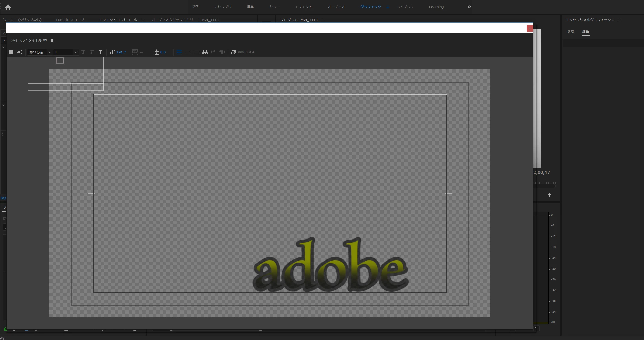Image resolution: width=644 pixels, height=340 pixels.
Task: Open the エフェクトコントロール panel tab
Action: click(118, 20)
